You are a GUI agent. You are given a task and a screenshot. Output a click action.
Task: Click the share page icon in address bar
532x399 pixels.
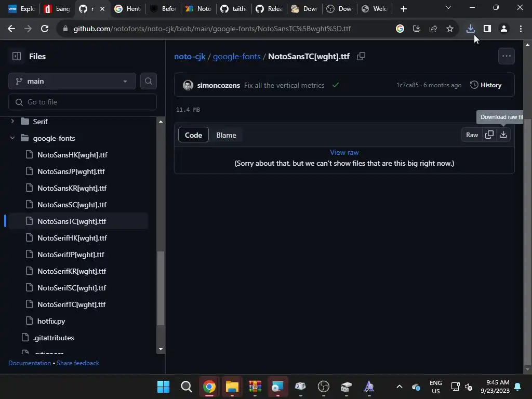[433, 29]
